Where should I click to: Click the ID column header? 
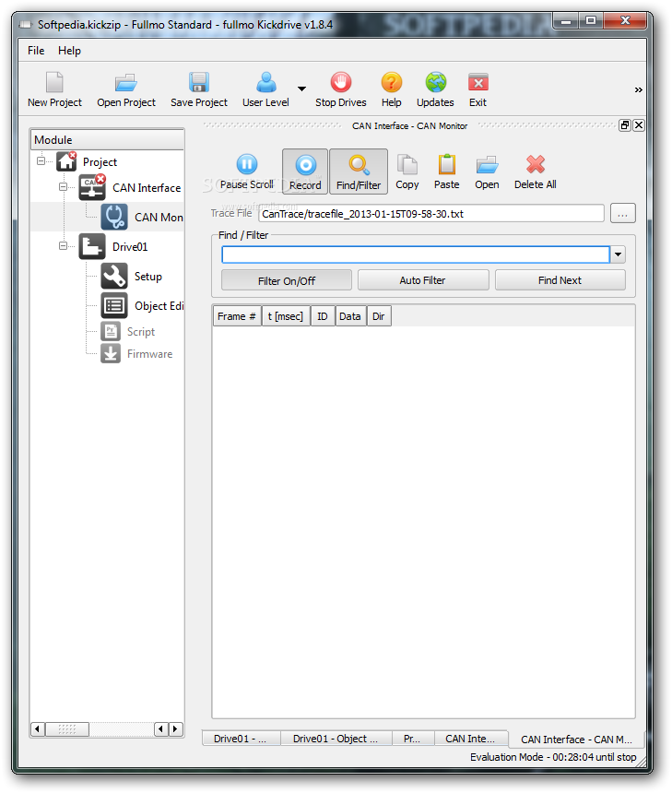pyautogui.click(x=323, y=316)
